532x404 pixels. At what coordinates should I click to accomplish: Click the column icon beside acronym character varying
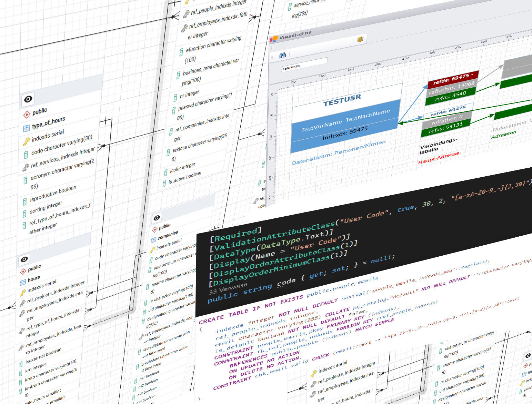click(25, 180)
